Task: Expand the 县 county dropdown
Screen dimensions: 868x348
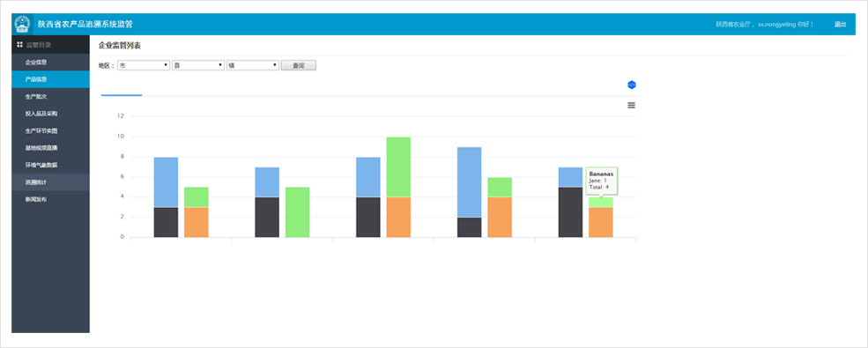Action: (x=198, y=65)
